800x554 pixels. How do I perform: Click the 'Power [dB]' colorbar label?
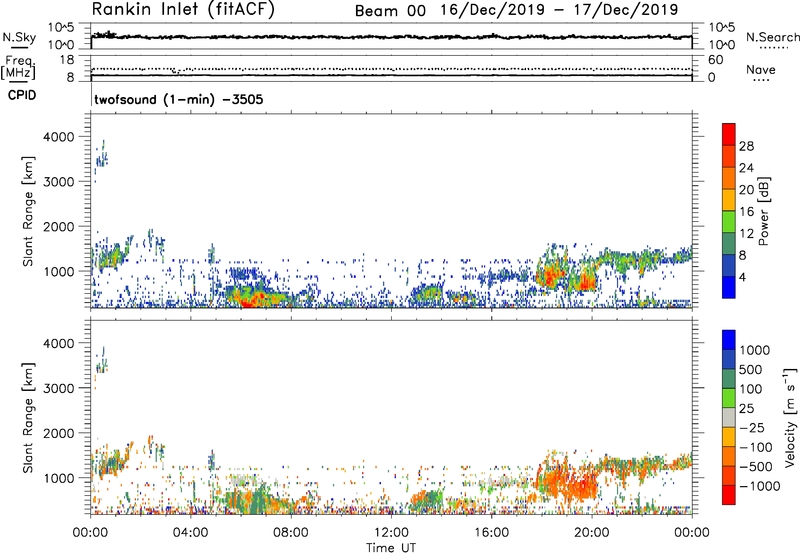pos(763,211)
